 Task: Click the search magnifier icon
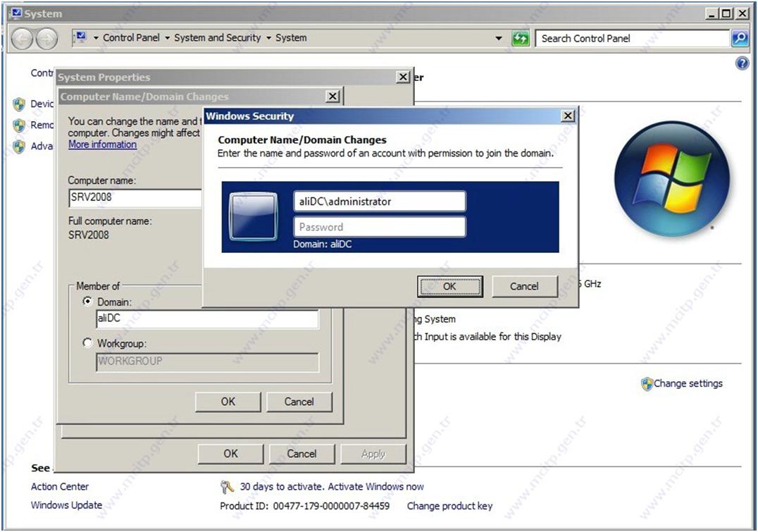(740, 38)
